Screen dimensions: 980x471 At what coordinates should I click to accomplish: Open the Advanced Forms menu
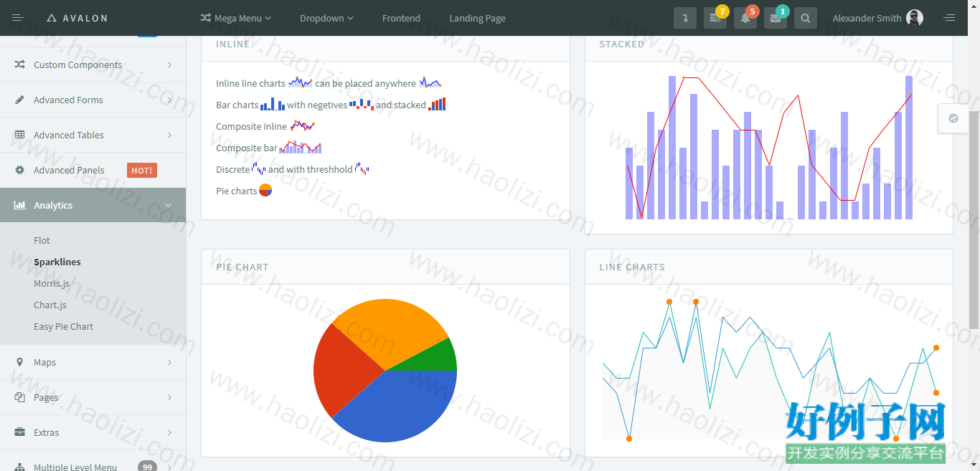coord(93,100)
